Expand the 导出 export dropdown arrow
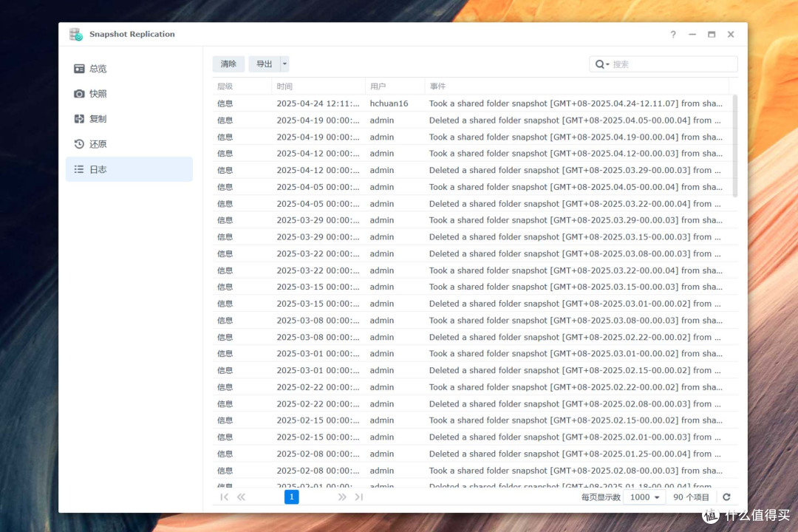 coord(284,64)
